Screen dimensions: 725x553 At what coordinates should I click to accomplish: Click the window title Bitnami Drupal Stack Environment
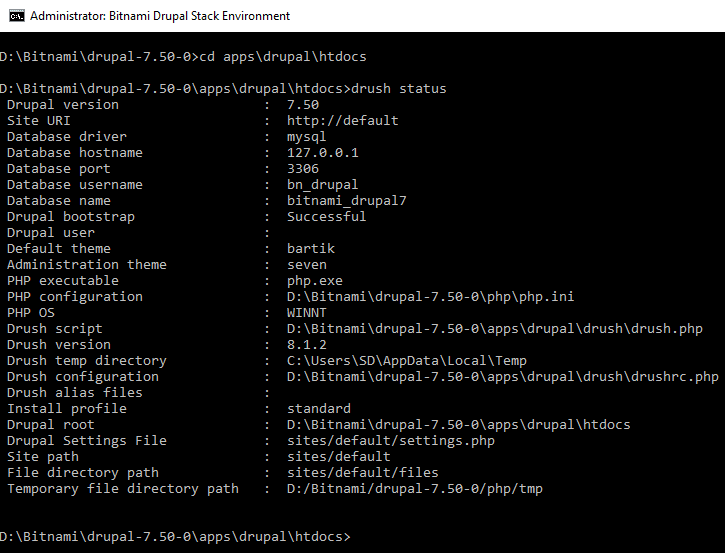pos(160,16)
